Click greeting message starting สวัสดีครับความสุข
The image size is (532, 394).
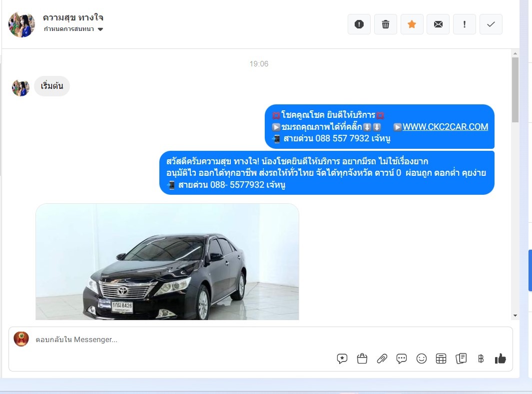click(x=327, y=173)
